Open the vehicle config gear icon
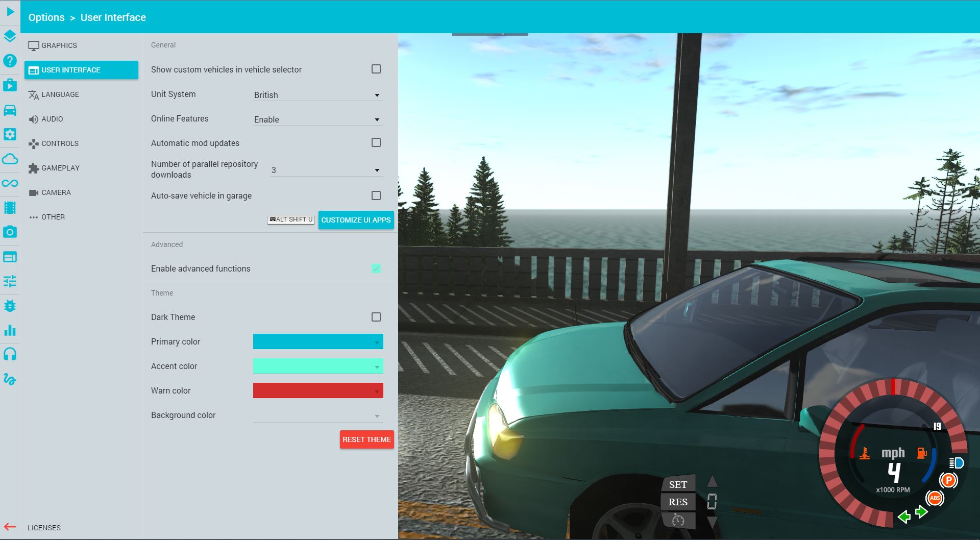Viewport: 980px width, 540px height. coord(10,134)
